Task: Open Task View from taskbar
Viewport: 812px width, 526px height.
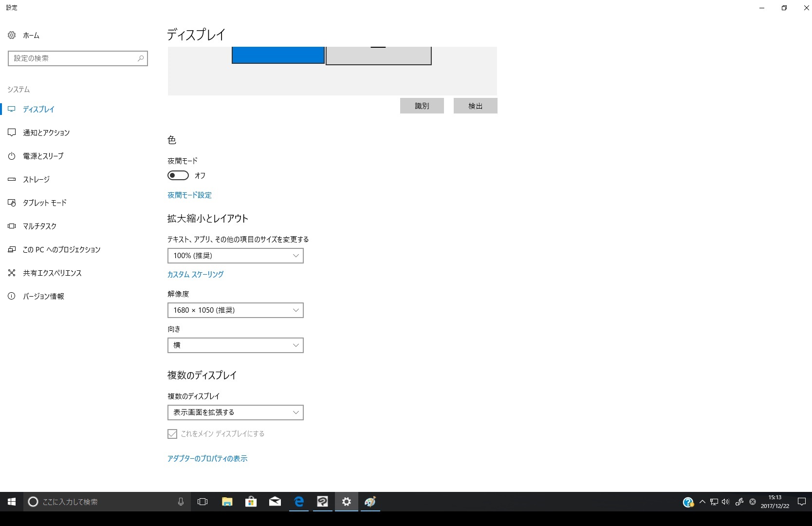Action: [203, 502]
